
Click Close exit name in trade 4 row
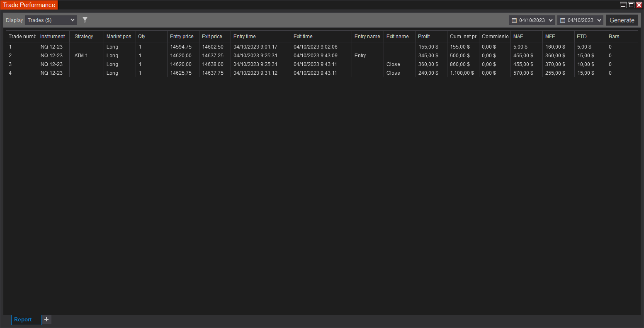click(x=393, y=73)
